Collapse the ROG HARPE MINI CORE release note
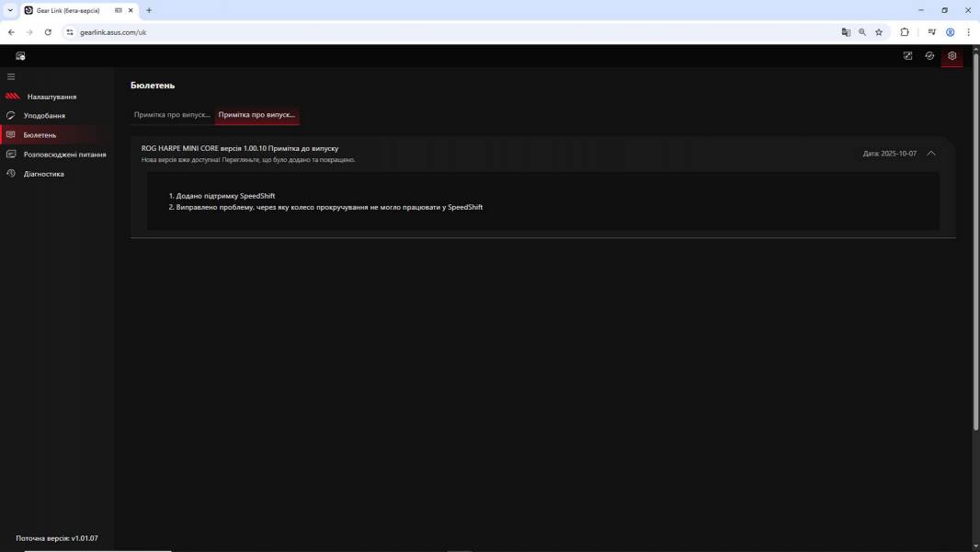The width and height of the screenshot is (980, 552). click(931, 154)
